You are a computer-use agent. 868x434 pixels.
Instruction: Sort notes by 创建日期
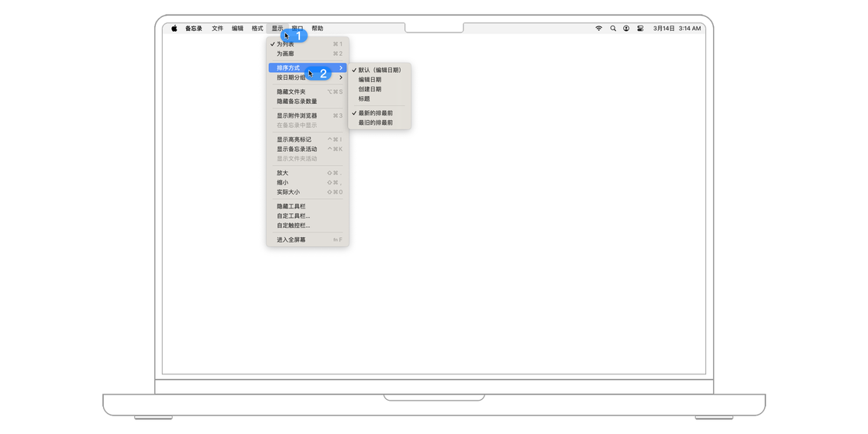click(379, 89)
